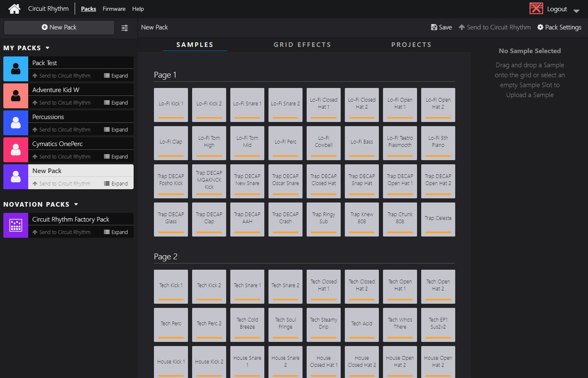588x378 pixels.
Task: Click the Home icon in the top bar
Action: pyautogui.click(x=14, y=9)
